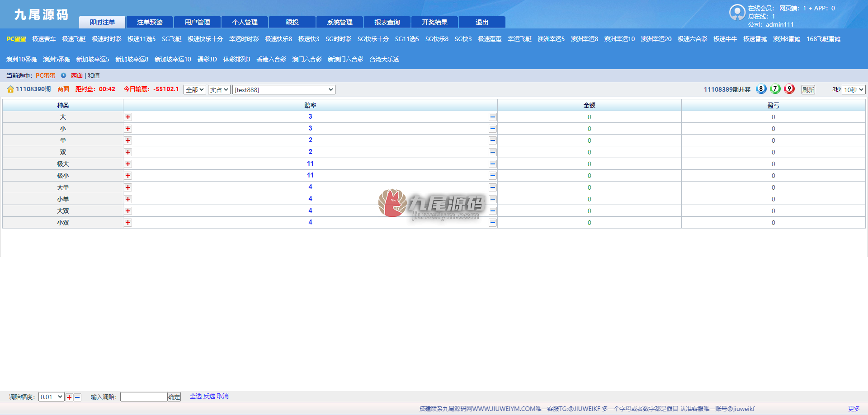Open the 全部 dropdown

195,90
